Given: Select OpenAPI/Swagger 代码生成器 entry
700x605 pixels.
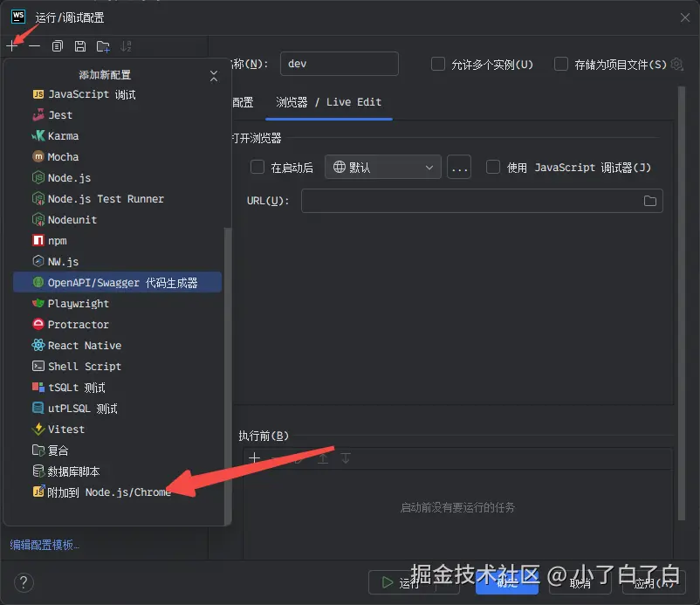Looking at the screenshot, I should click(118, 283).
